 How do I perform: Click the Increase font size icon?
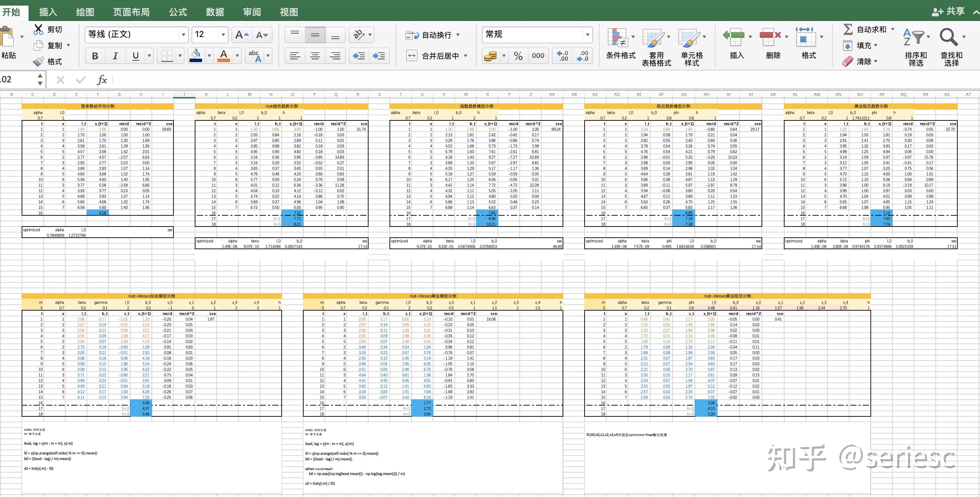click(x=241, y=35)
